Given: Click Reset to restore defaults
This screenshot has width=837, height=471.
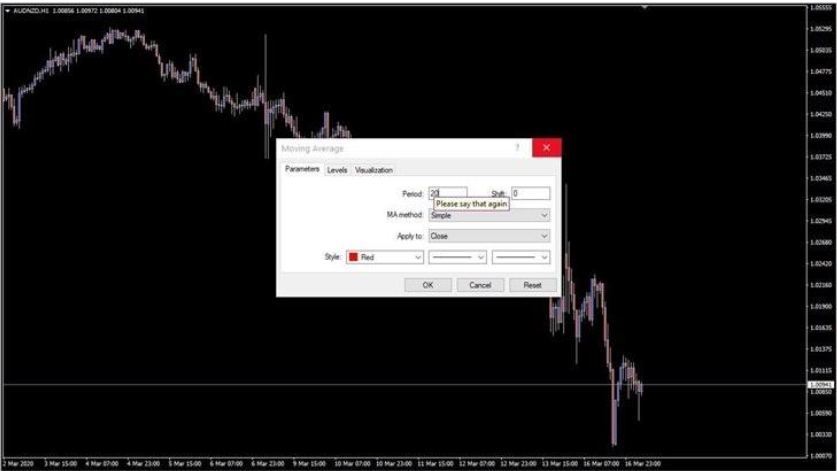Looking at the screenshot, I should click(x=532, y=285).
